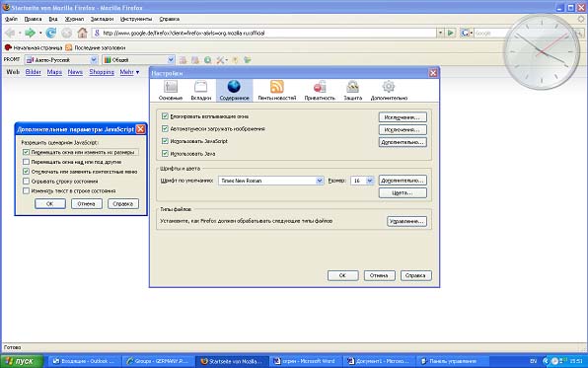Open the Закладки menu
The width and height of the screenshot is (588, 368).
tap(102, 19)
